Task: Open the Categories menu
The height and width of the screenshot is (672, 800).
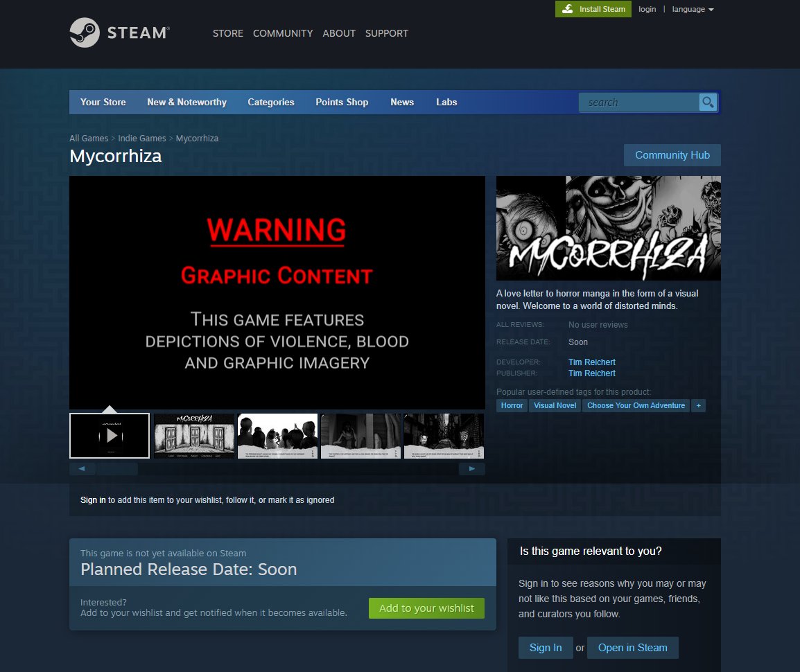Action: (271, 102)
